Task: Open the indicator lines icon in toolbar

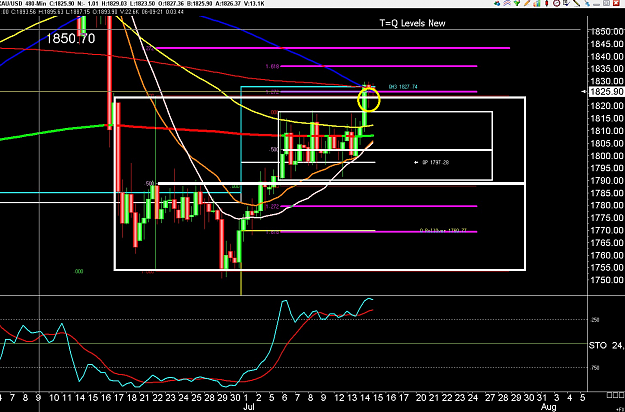Action: click(x=507, y=3)
